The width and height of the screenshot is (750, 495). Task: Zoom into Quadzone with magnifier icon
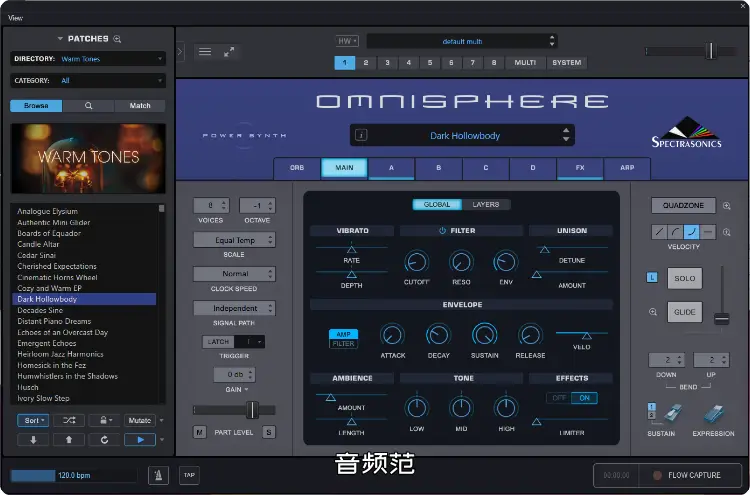[727, 206]
